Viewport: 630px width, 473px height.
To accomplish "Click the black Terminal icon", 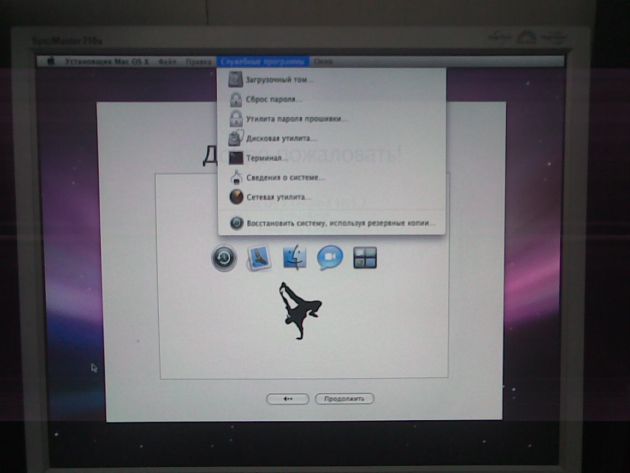I will point(236,158).
